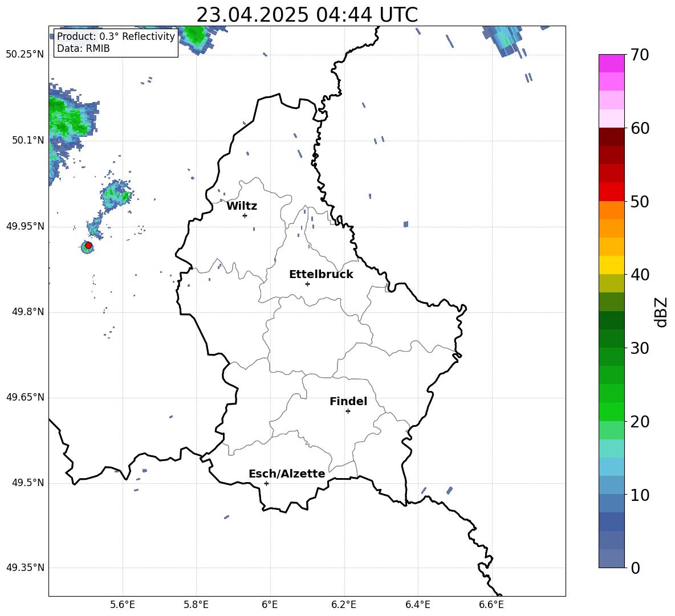This screenshot has width=675, height=616.
Task: Click the Wiltz station cross marker
Action: 245,215
